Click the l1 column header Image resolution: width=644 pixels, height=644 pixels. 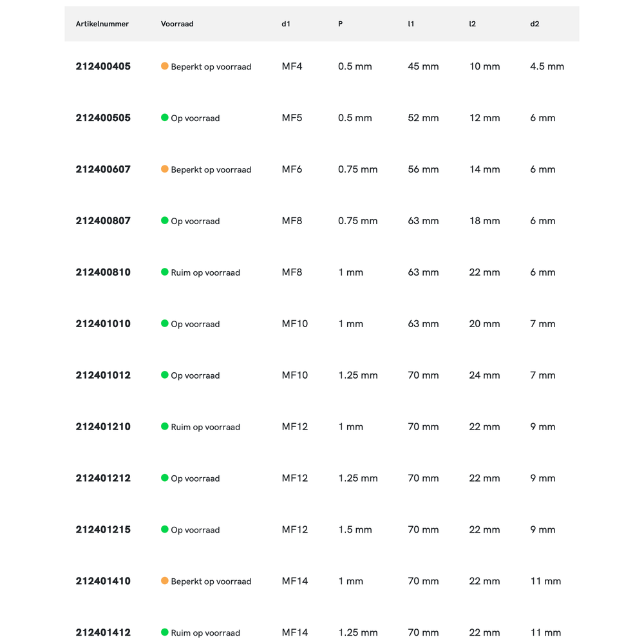coord(411,24)
